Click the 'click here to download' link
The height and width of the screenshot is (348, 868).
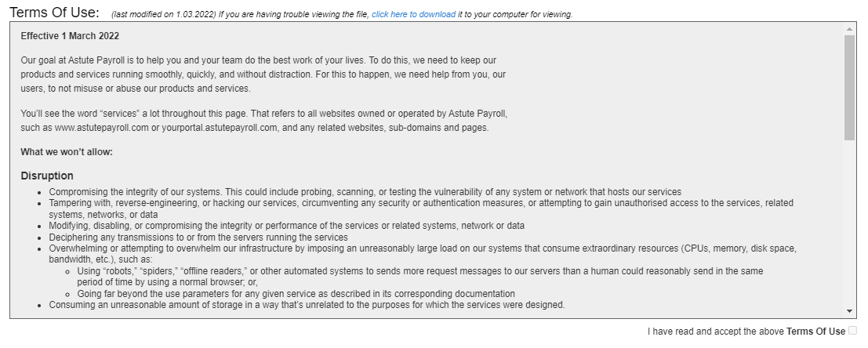pyautogui.click(x=413, y=14)
